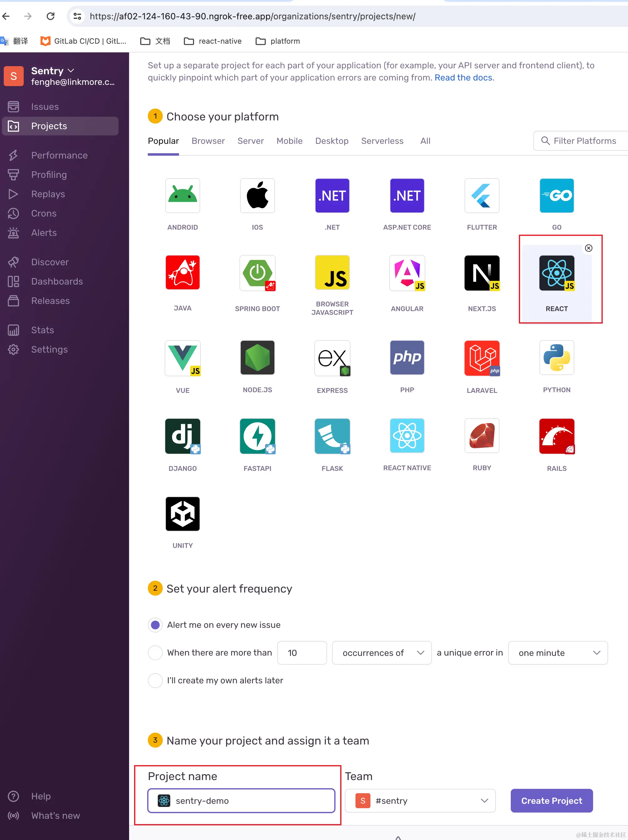Edit the occurrence threshold value 10
Viewport: 628px width, 840px height.
tap(302, 652)
